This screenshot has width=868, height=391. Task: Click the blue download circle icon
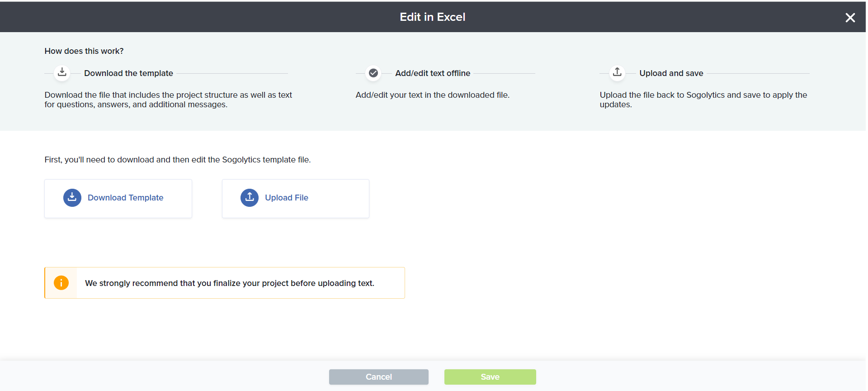pyautogui.click(x=72, y=198)
